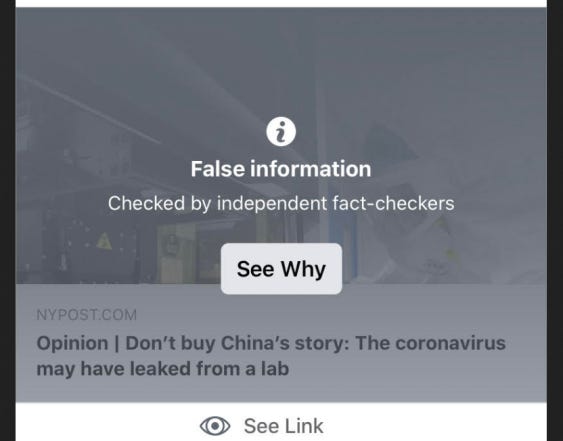
Task: Click headline line may have leaked from a lab
Action: (163, 369)
